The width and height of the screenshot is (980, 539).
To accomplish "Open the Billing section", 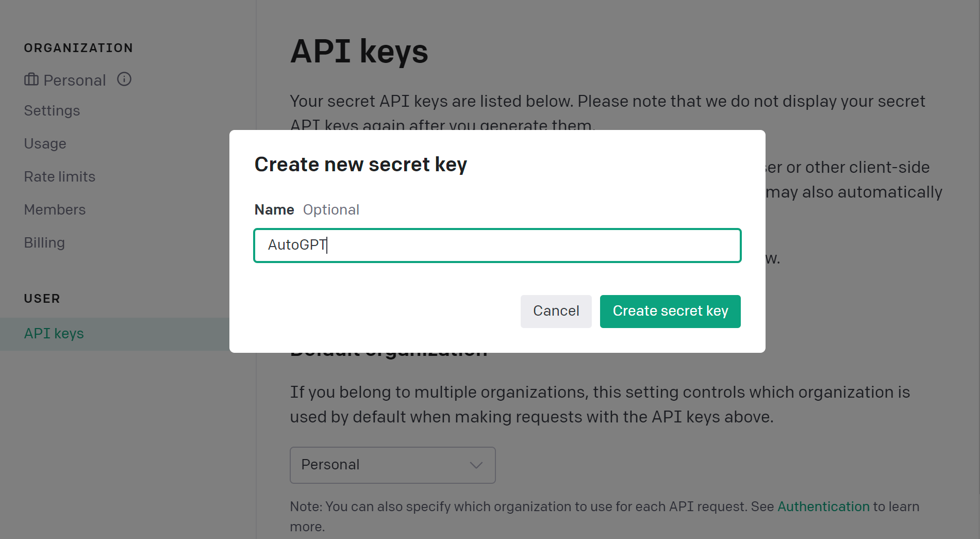I will coord(44,243).
